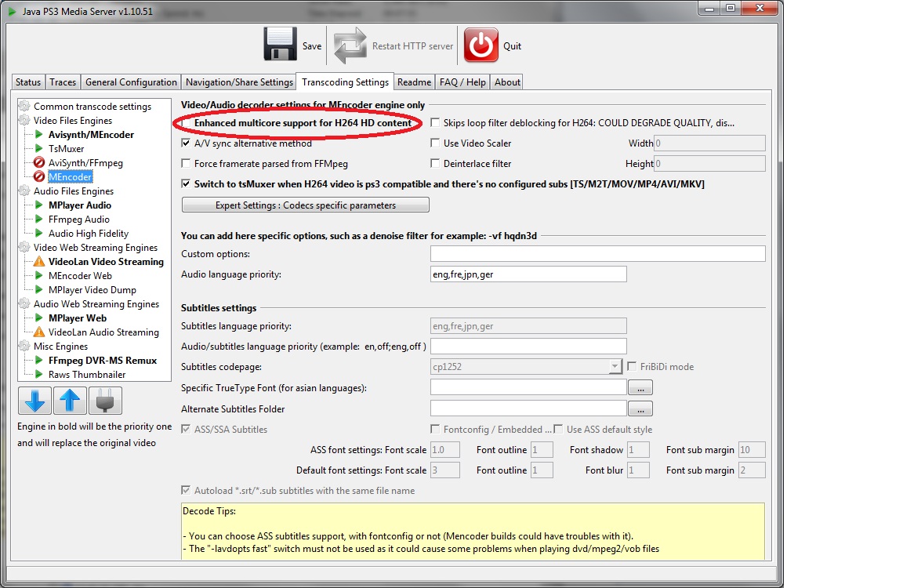Open the FAQ / Help tab
The width and height of the screenshot is (903, 588).
[x=462, y=82]
